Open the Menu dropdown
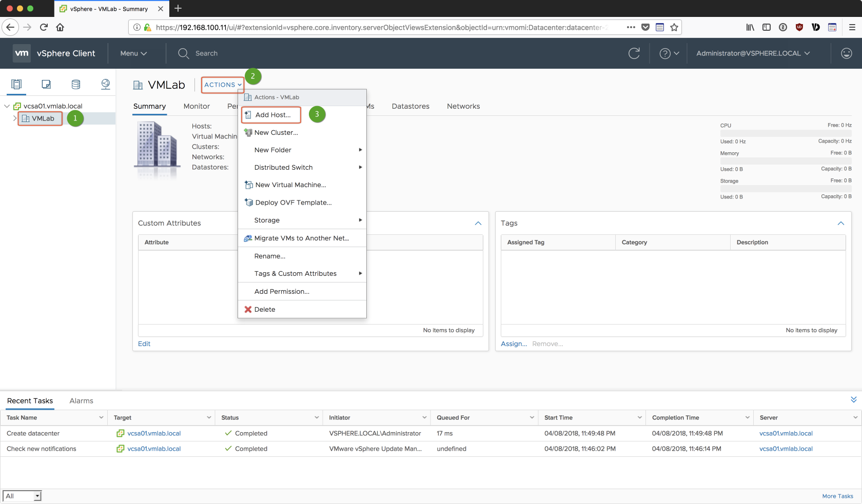 (x=133, y=53)
